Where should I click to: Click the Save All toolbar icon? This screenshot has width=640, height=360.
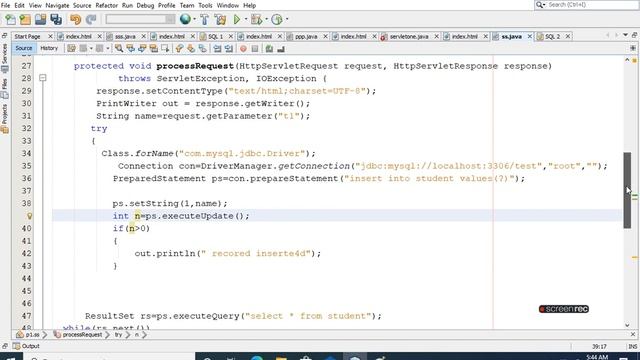pos(56,19)
